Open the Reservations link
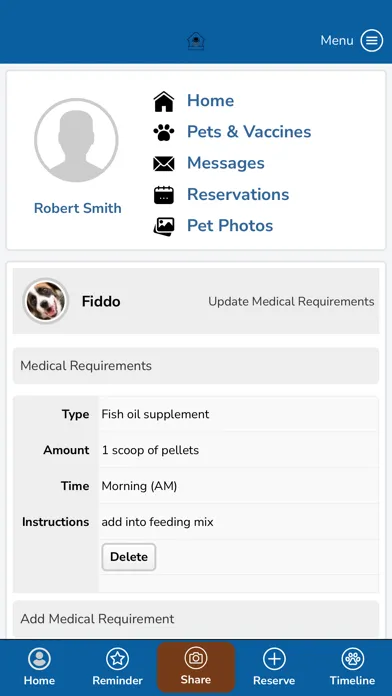This screenshot has width=392, height=696. [238, 194]
